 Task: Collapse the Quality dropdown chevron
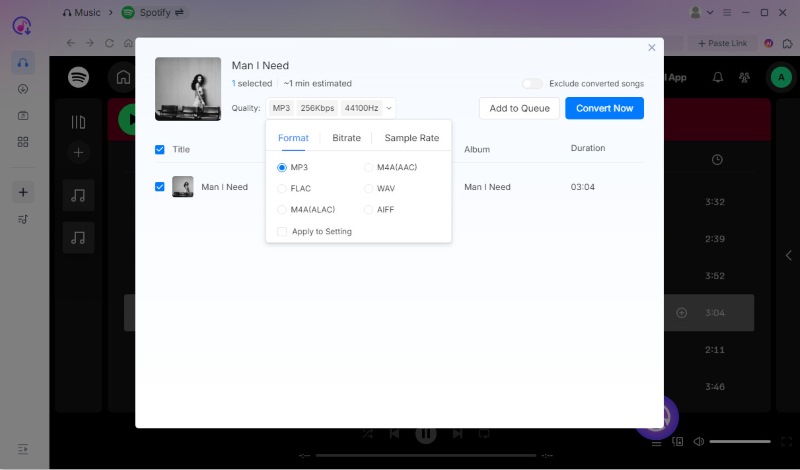[x=389, y=108]
